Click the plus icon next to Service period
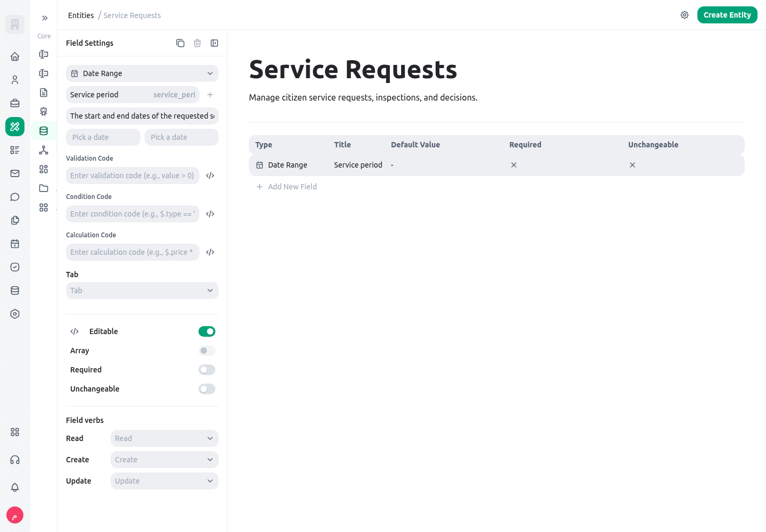Viewport: 766px width, 532px height. 210,95
